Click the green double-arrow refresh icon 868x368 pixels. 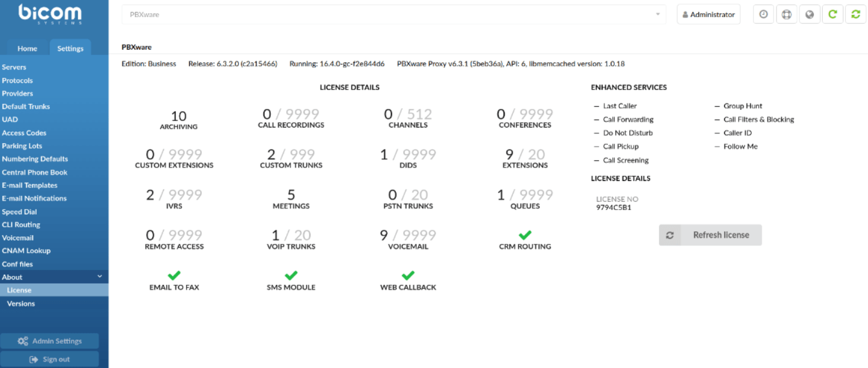(x=856, y=14)
